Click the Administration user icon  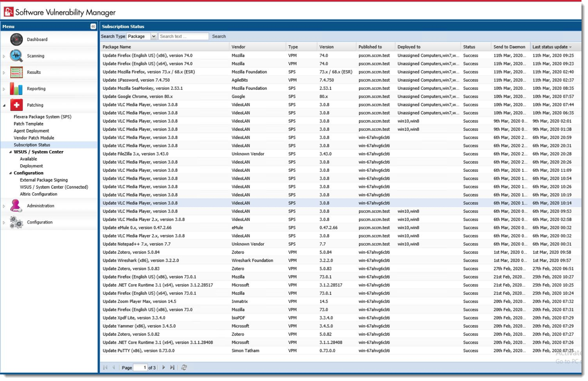tap(16, 206)
